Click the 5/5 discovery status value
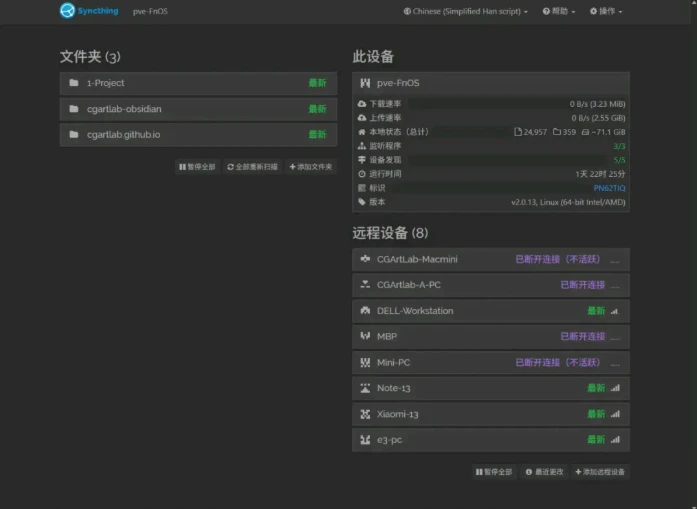Screen dimensions: 697x509 [x=619, y=160]
